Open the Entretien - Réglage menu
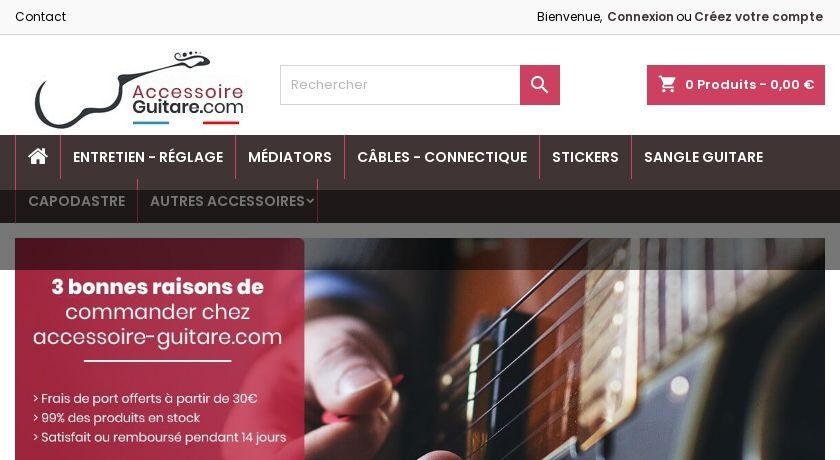Viewport: 840px width, 460px height. (148, 157)
